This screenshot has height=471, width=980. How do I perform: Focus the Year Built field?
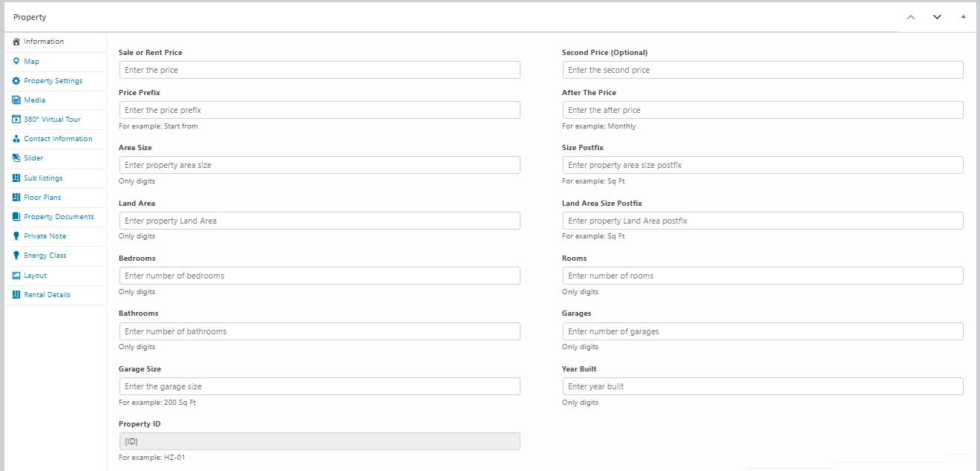[762, 386]
